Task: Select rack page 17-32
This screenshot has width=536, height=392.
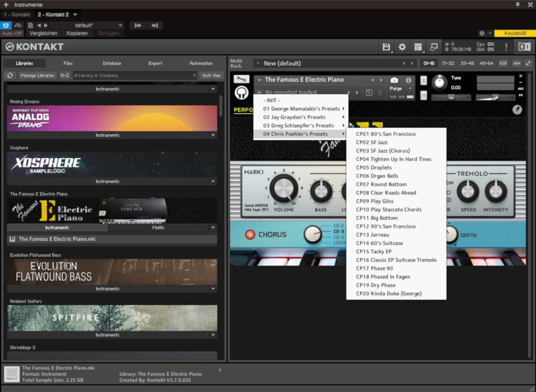Action: click(448, 63)
